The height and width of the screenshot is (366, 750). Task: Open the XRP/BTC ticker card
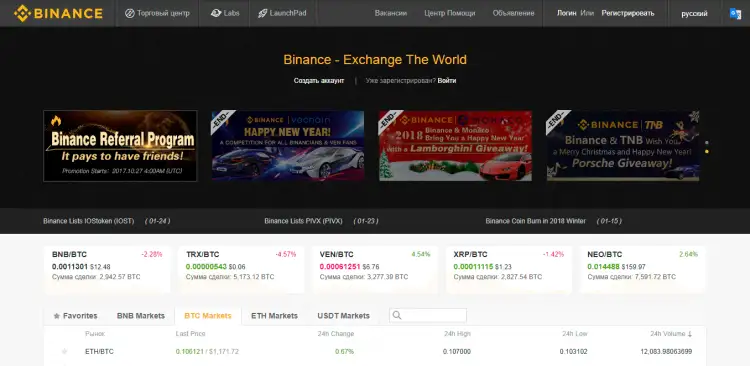tap(508, 269)
